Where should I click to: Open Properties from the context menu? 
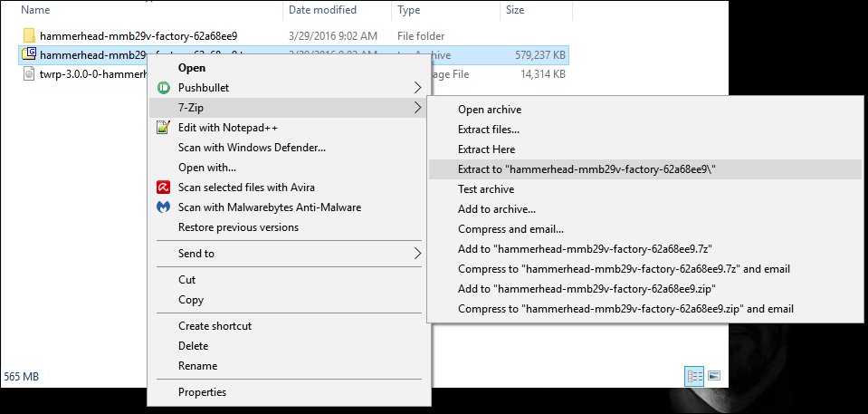[290, 392]
